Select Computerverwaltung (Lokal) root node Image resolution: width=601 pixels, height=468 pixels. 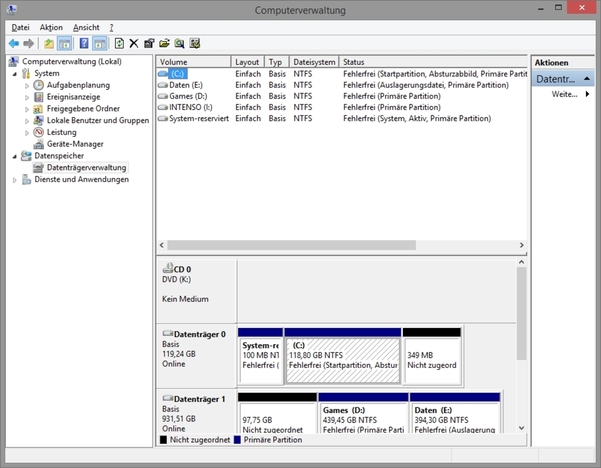72,61
